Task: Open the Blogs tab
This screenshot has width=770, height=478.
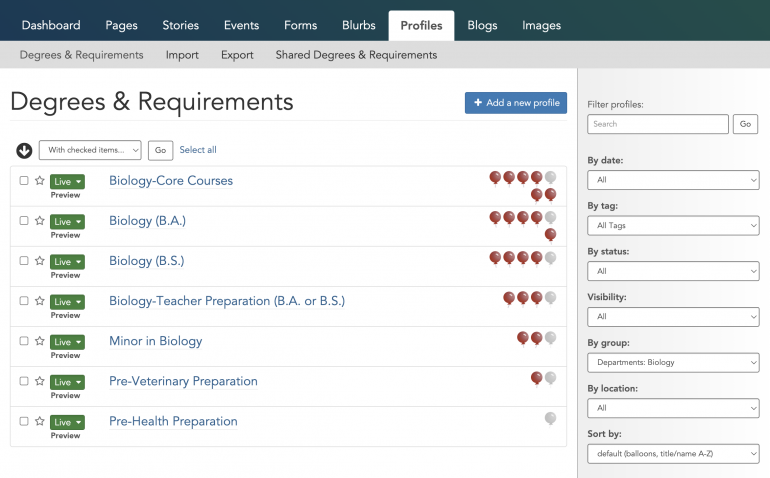Action: (482, 26)
